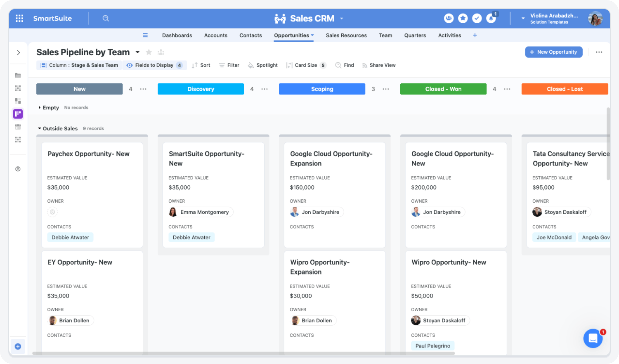Switch to the Accounts tab
Image resolution: width=619 pixels, height=364 pixels.
click(216, 35)
